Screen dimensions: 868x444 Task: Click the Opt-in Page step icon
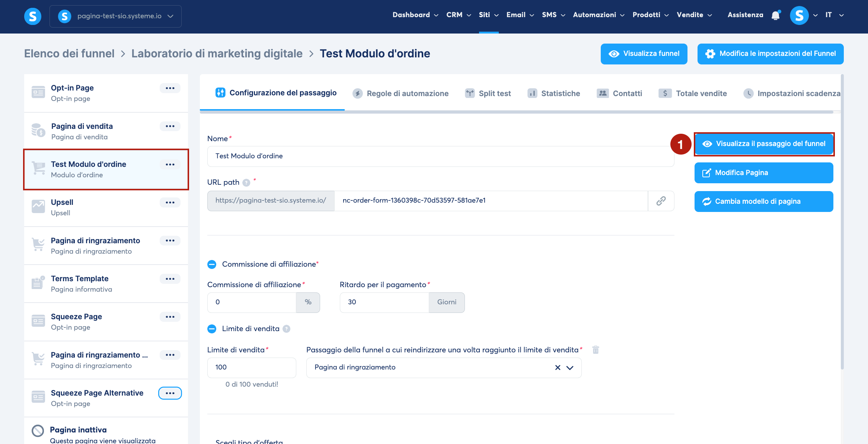(x=38, y=92)
